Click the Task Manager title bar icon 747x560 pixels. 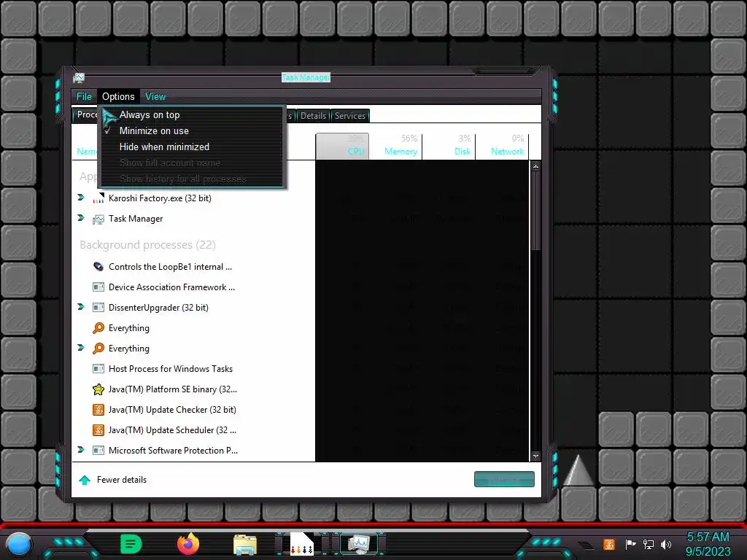[x=79, y=77]
